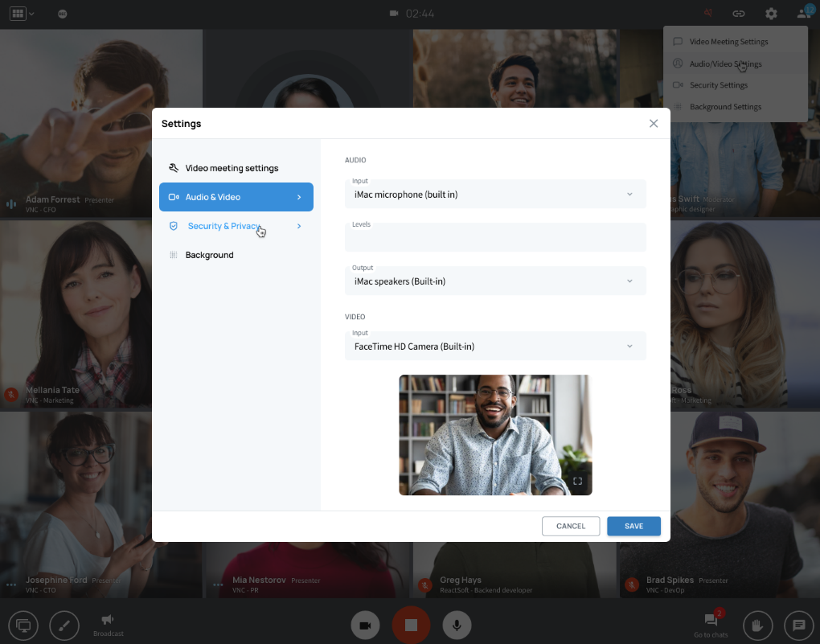Expand the camera preview to fullscreen

577,481
